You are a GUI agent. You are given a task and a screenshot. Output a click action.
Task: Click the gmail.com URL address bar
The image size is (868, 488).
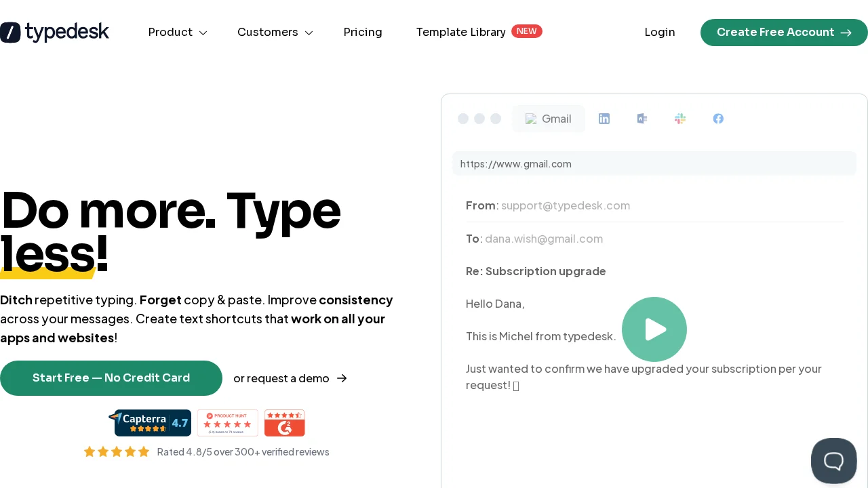[x=654, y=163]
